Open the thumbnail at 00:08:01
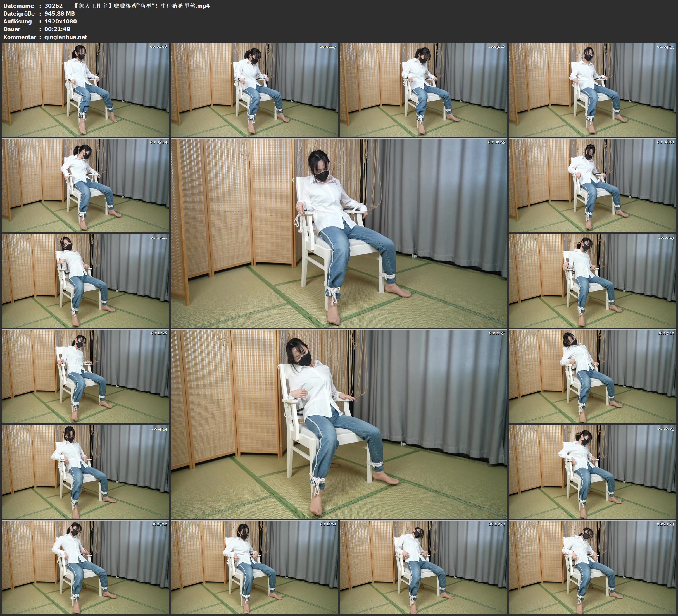This screenshot has width=678, height=616. pos(593,185)
